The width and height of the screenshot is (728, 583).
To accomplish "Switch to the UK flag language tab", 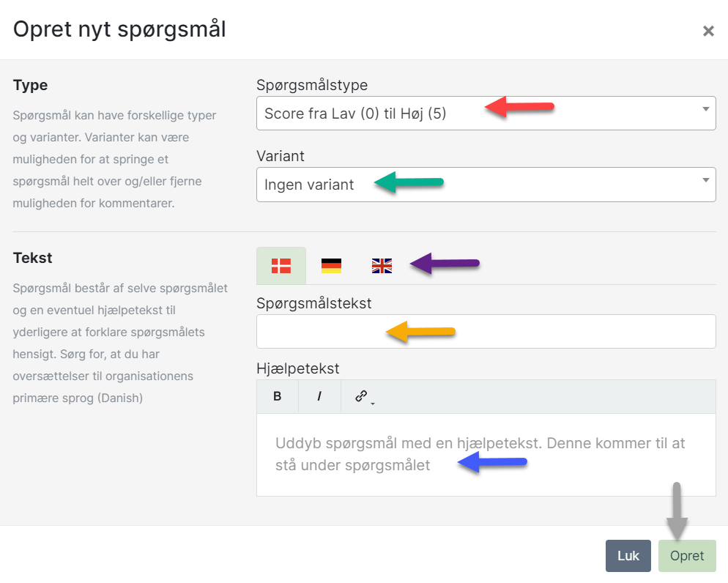I will pos(382,266).
